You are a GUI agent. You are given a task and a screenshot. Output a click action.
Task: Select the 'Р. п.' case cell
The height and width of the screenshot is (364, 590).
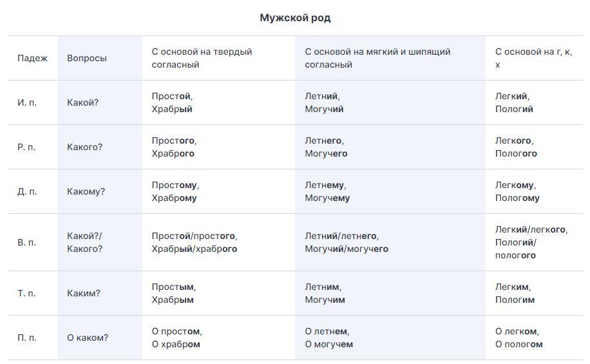point(26,147)
